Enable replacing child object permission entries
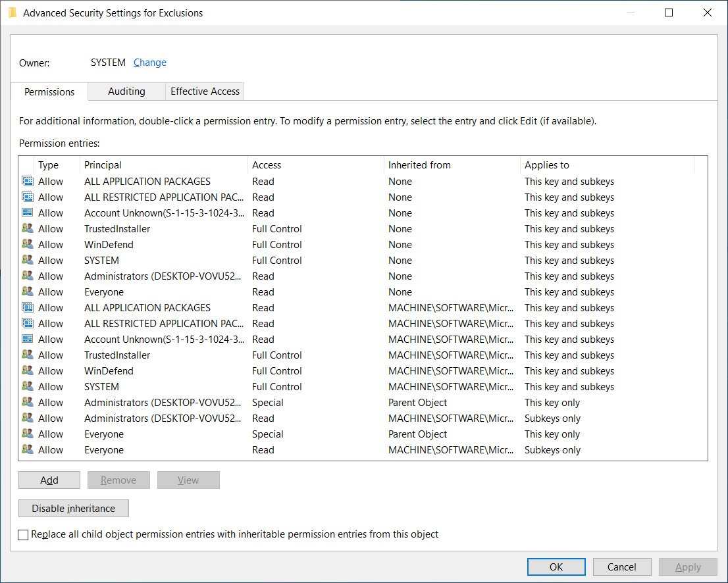 click(x=23, y=534)
